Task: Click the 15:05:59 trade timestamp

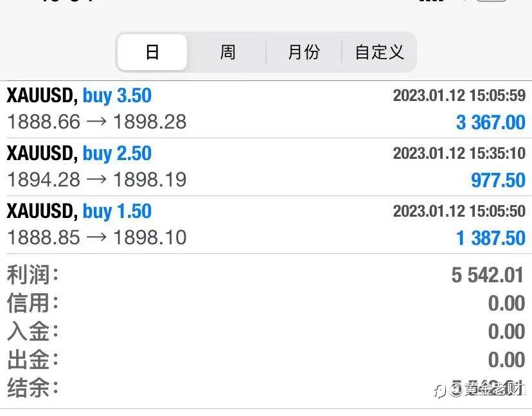Action: pos(459,96)
